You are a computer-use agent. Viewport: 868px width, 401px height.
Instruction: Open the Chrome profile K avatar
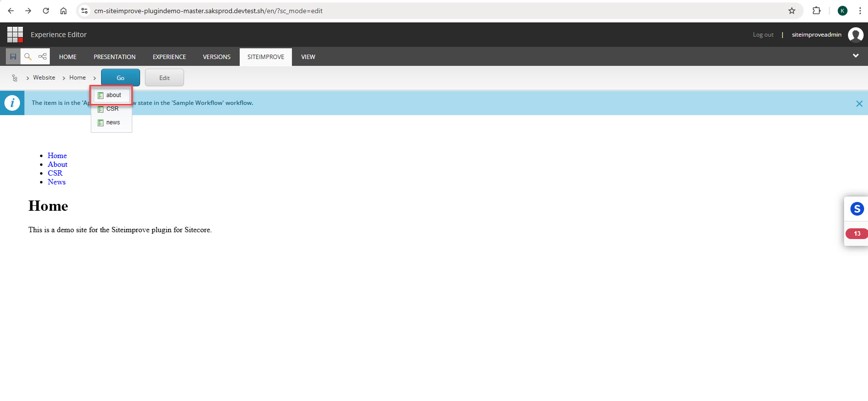tap(843, 11)
